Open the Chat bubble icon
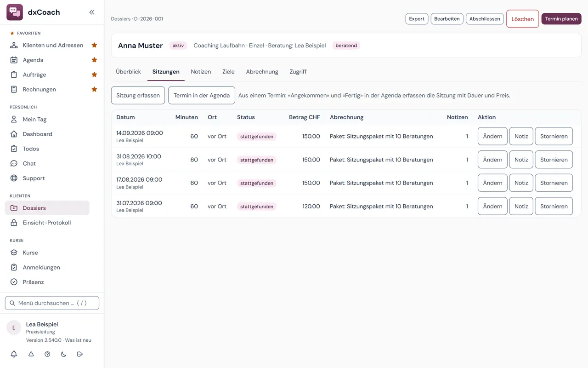This screenshot has height=368, width=588. 14,163
